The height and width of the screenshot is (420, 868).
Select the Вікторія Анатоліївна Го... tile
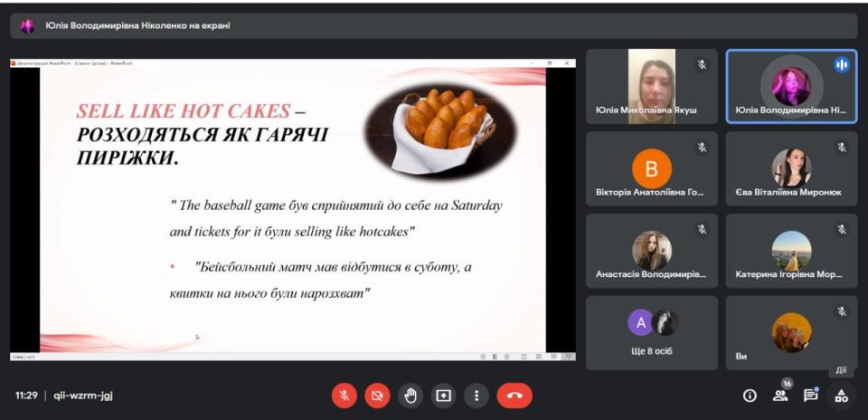coord(652,168)
